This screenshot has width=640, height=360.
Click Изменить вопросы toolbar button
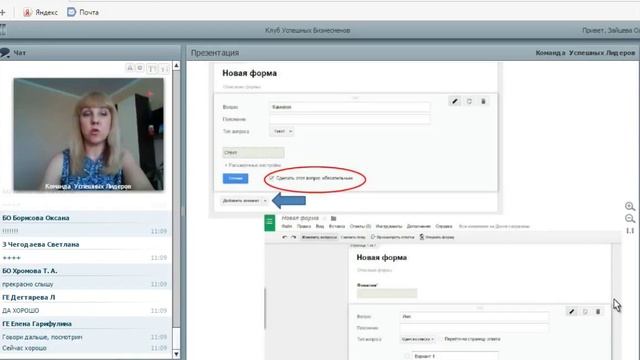pos(319,237)
